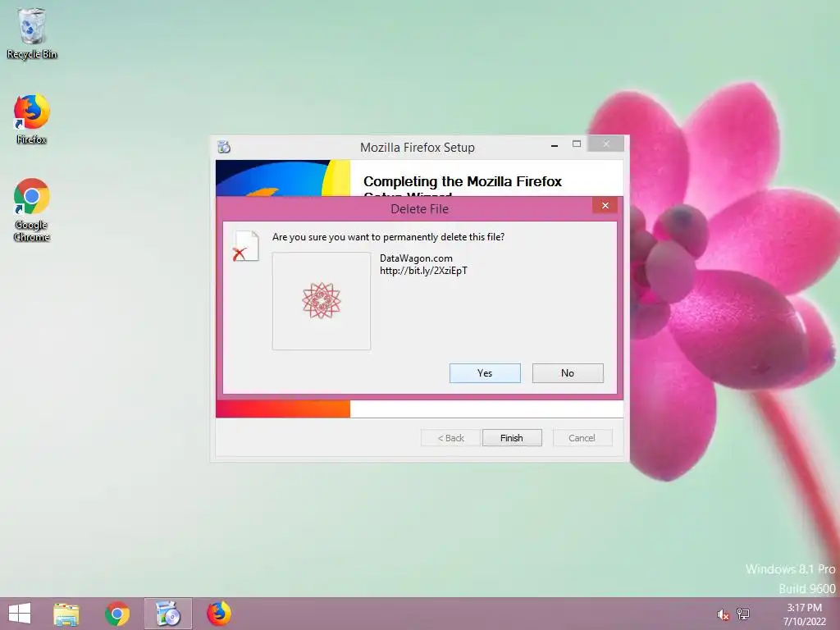Click the installer icon in Setup title bar

(x=224, y=147)
